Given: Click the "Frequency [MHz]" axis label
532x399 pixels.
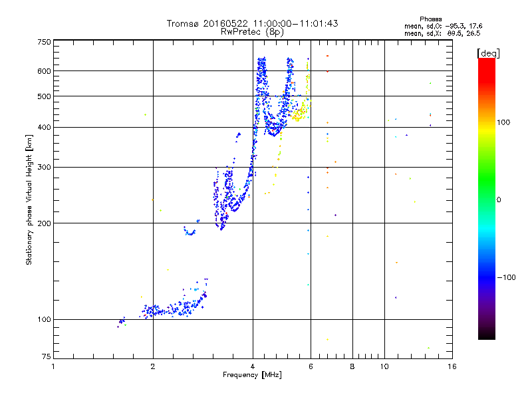Looking at the screenshot, I should pyautogui.click(x=252, y=375).
